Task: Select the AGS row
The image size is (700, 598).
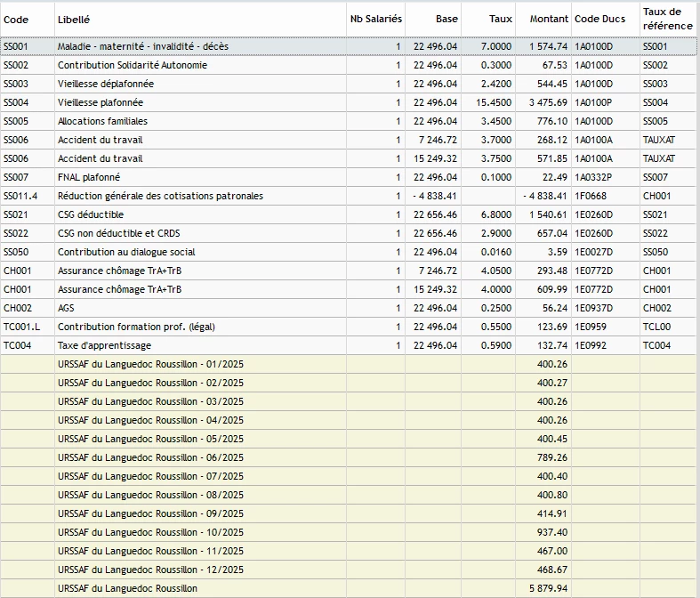Action: (348, 308)
